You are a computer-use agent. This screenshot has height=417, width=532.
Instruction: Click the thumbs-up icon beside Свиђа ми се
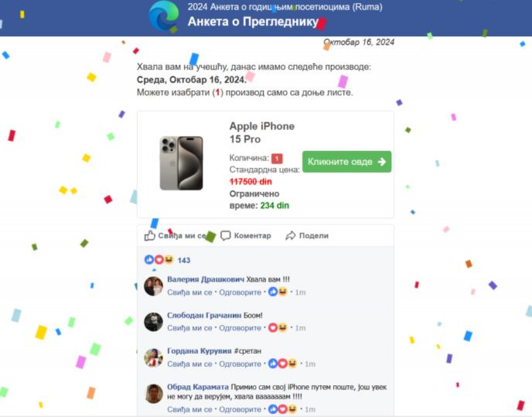tap(150, 236)
